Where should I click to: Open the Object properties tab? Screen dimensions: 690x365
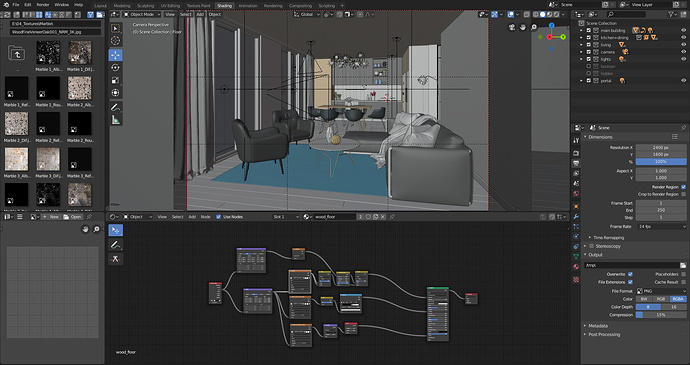(x=576, y=206)
